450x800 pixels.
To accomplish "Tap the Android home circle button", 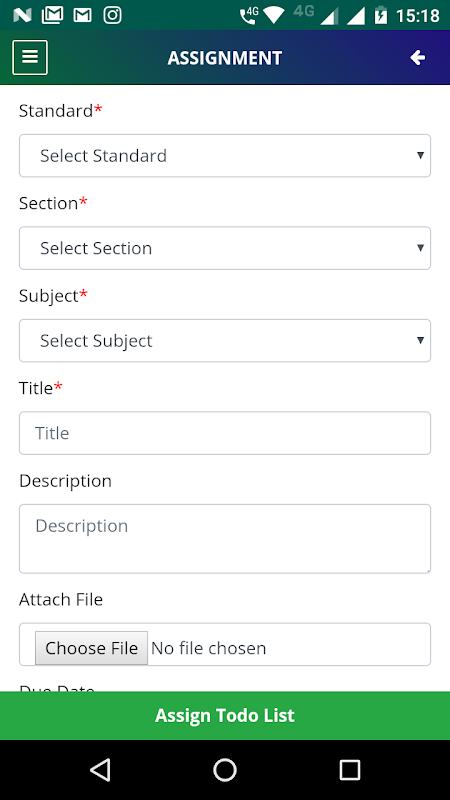I will [224, 769].
